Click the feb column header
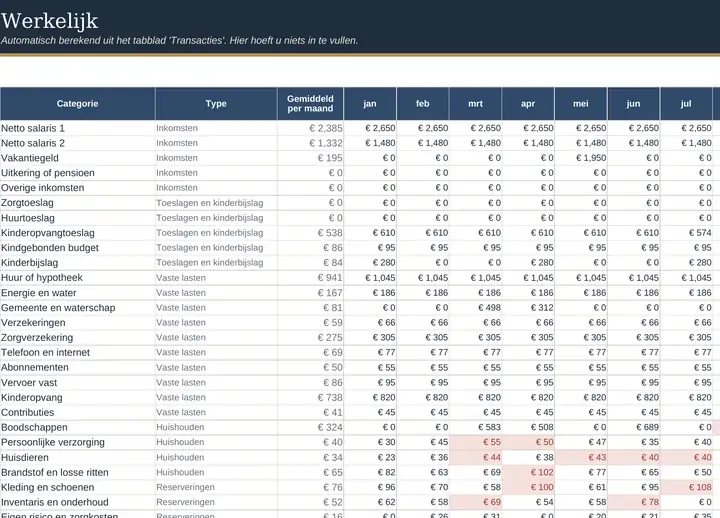This screenshot has height=518, width=720. click(x=423, y=104)
